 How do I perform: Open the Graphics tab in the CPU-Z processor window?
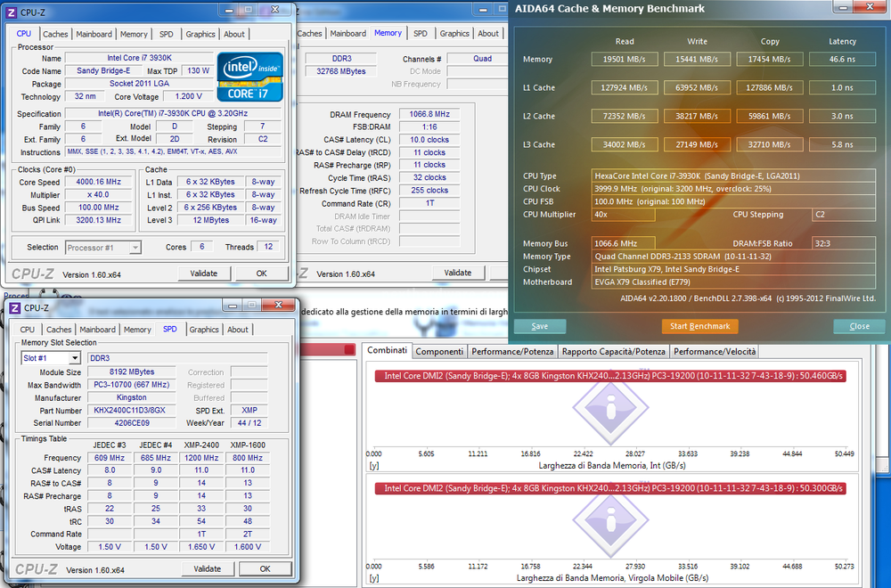coord(200,34)
